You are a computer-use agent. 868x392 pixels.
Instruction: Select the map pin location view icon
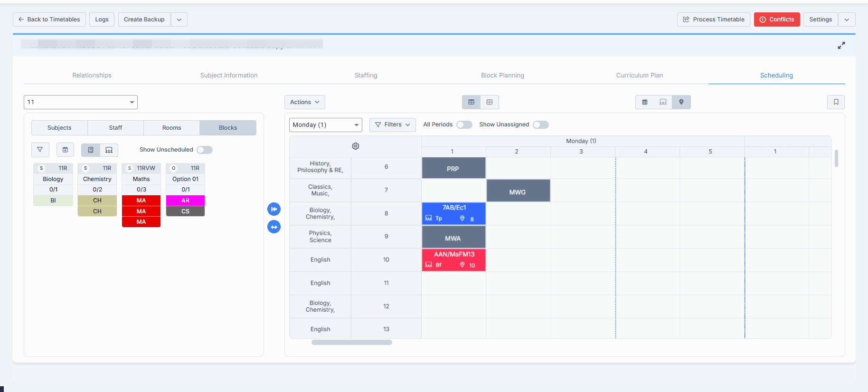(681, 102)
